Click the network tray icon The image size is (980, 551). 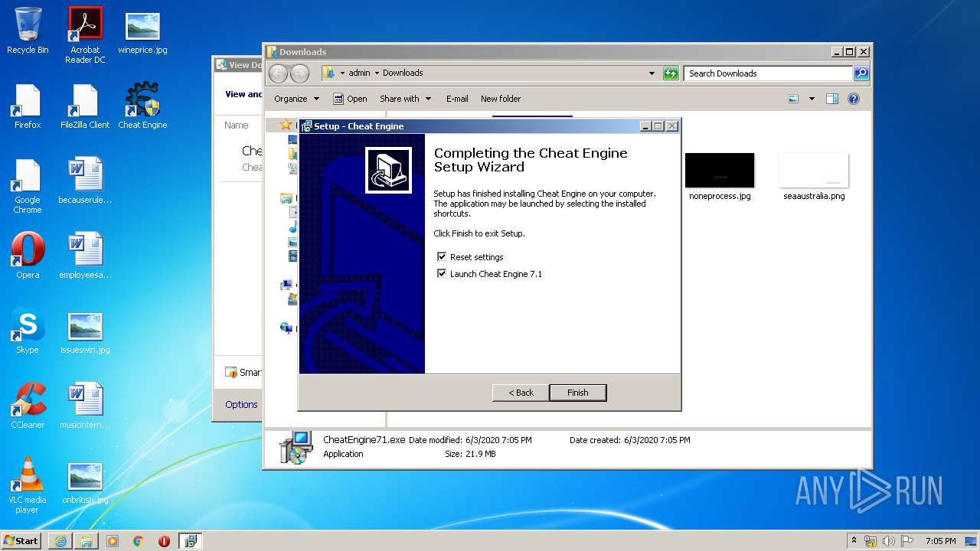pyautogui.click(x=871, y=541)
